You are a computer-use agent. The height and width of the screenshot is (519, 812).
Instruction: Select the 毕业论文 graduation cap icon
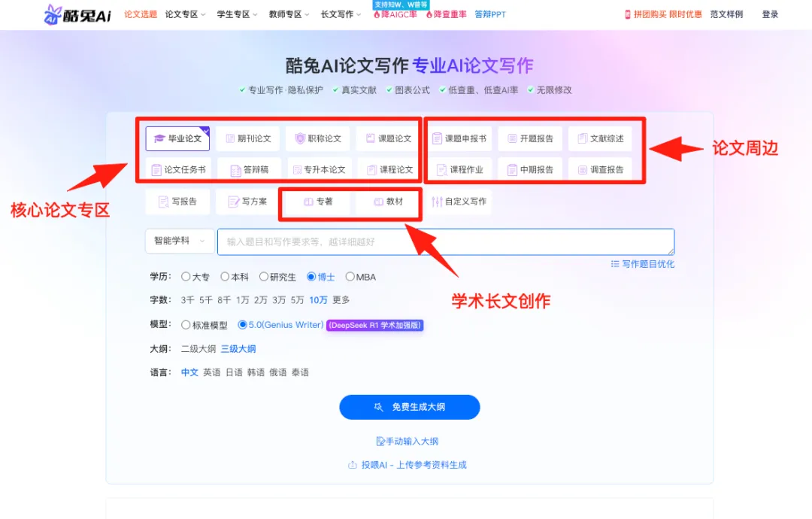click(x=159, y=138)
